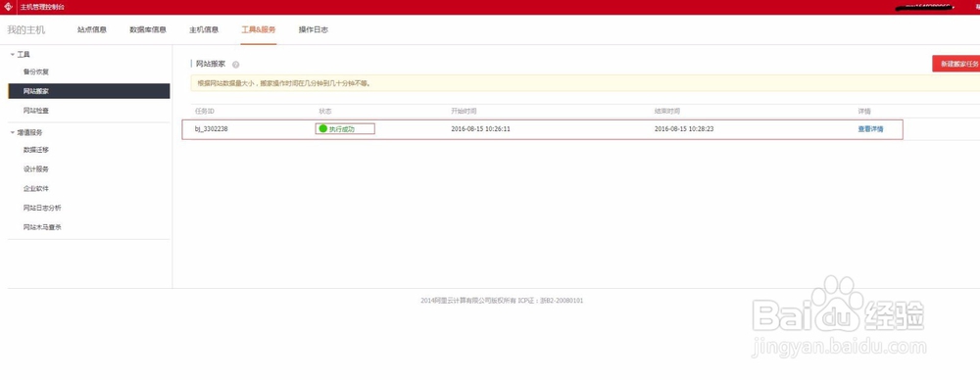Click the 状态 column header
The height and width of the screenshot is (380, 980).
(x=325, y=111)
